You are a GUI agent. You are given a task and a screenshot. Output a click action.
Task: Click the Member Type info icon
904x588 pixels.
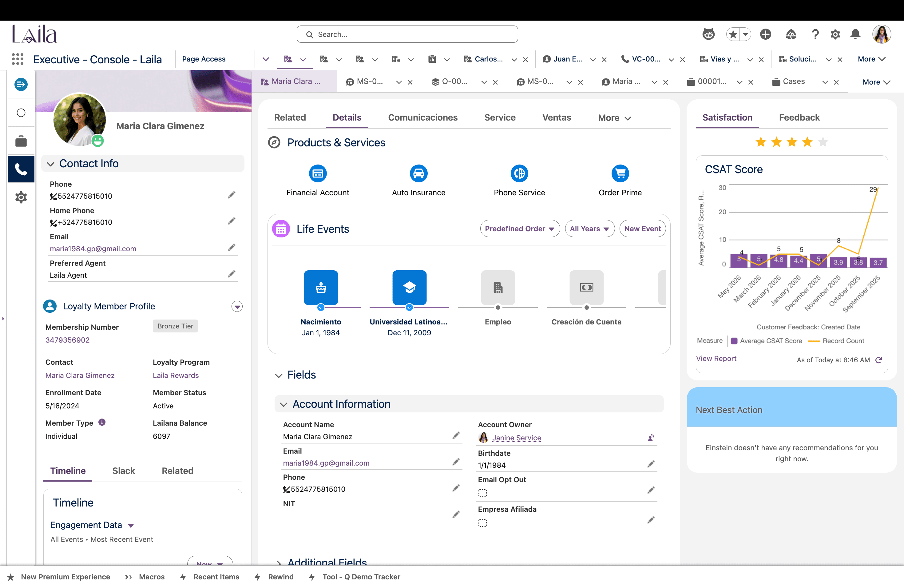coord(102,422)
